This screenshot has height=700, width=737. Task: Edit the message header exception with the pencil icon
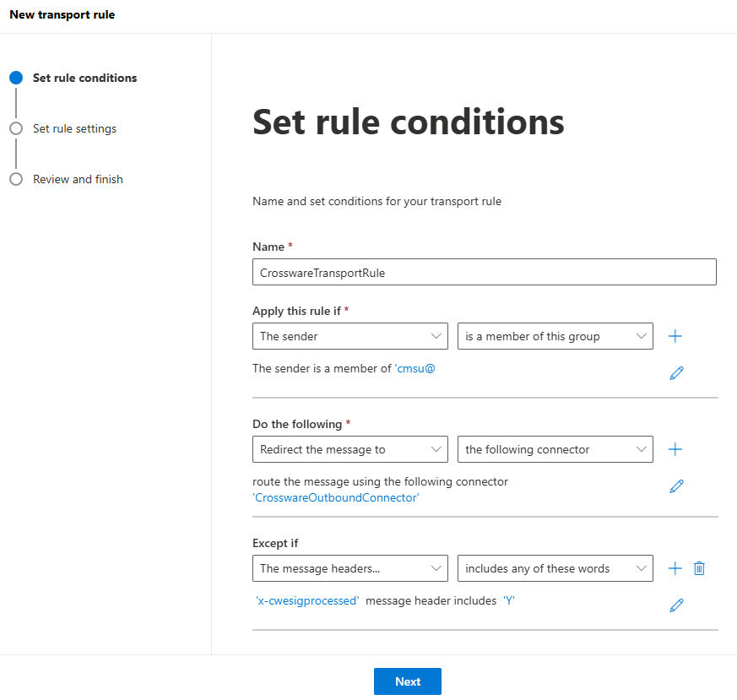point(676,605)
